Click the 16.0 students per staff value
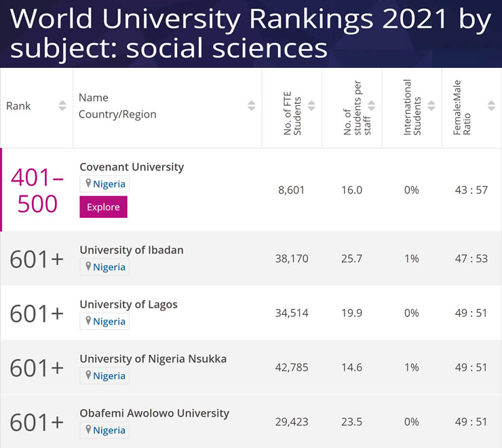This screenshot has width=502, height=448. point(351,190)
